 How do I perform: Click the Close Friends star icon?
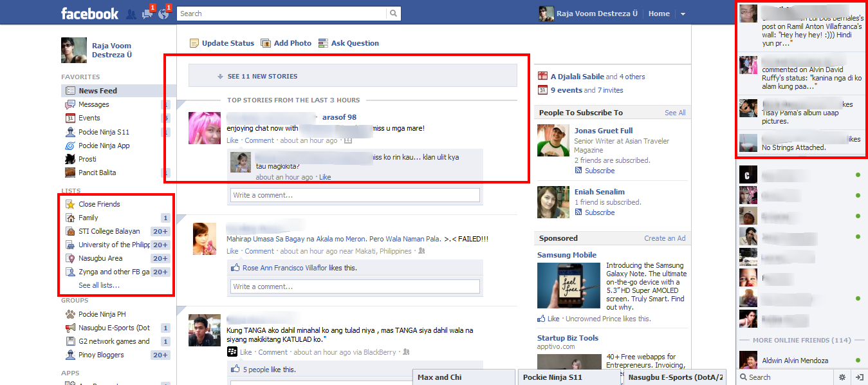coord(71,204)
